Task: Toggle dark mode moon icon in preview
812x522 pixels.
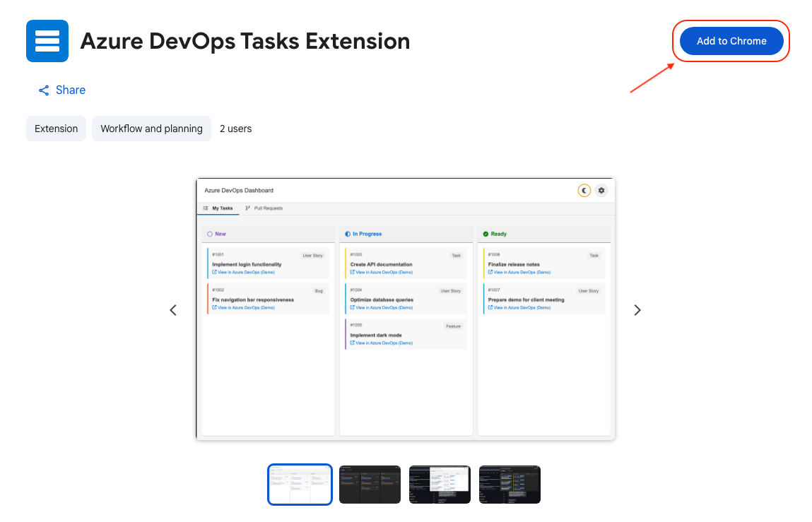Action: point(584,191)
